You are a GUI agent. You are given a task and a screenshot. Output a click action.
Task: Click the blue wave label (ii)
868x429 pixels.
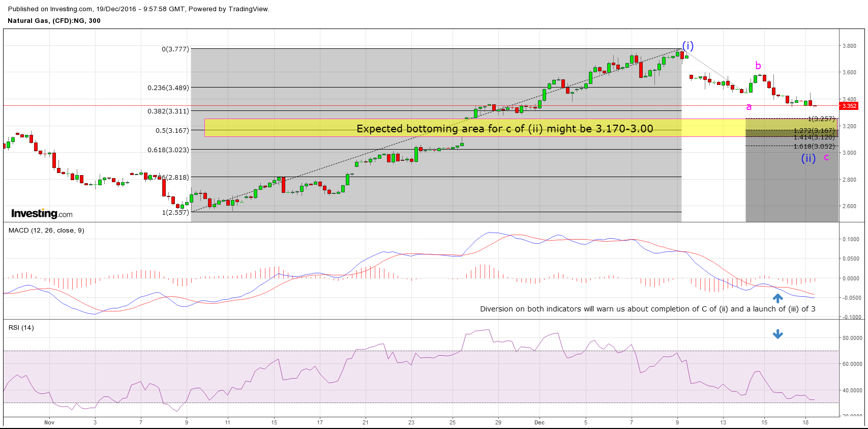pyautogui.click(x=808, y=158)
